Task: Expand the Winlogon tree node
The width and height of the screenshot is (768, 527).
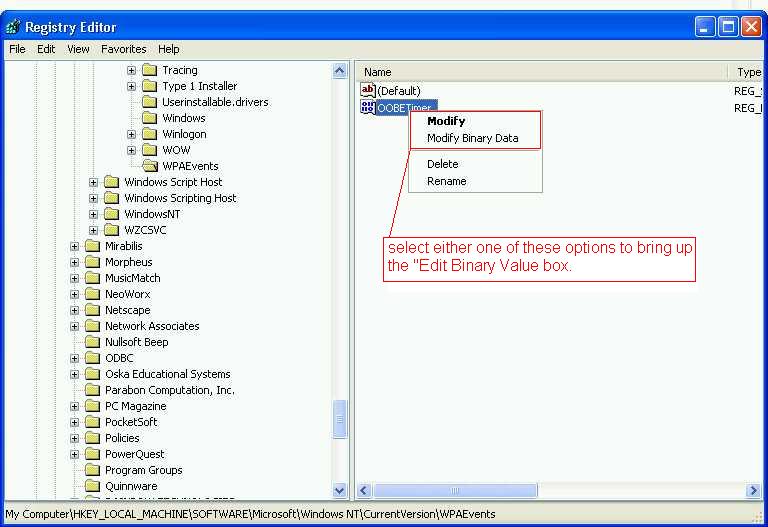Action: pos(131,134)
